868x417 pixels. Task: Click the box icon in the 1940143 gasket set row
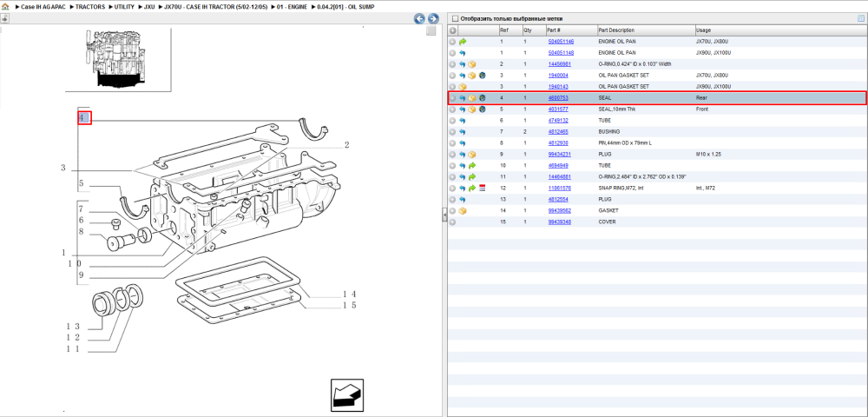coord(463,87)
